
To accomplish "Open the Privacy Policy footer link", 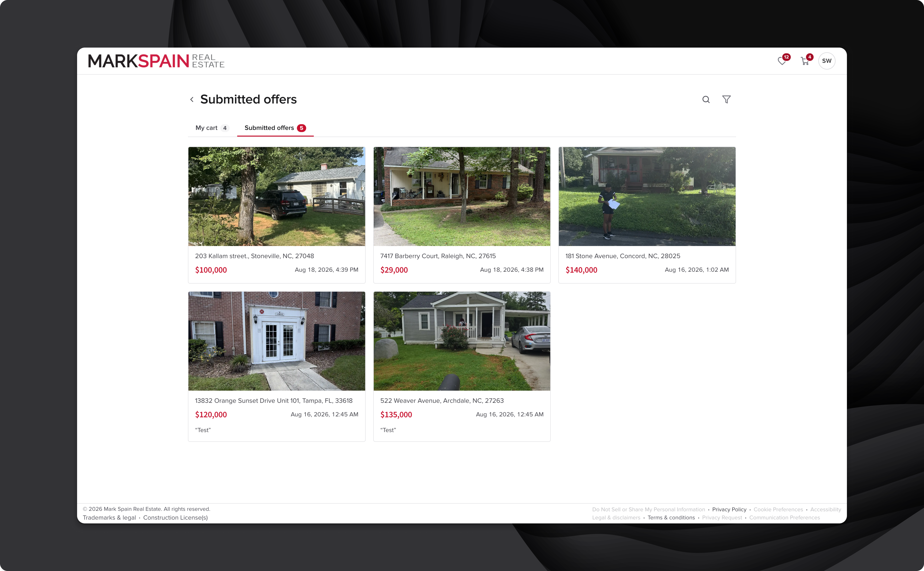I will point(729,509).
